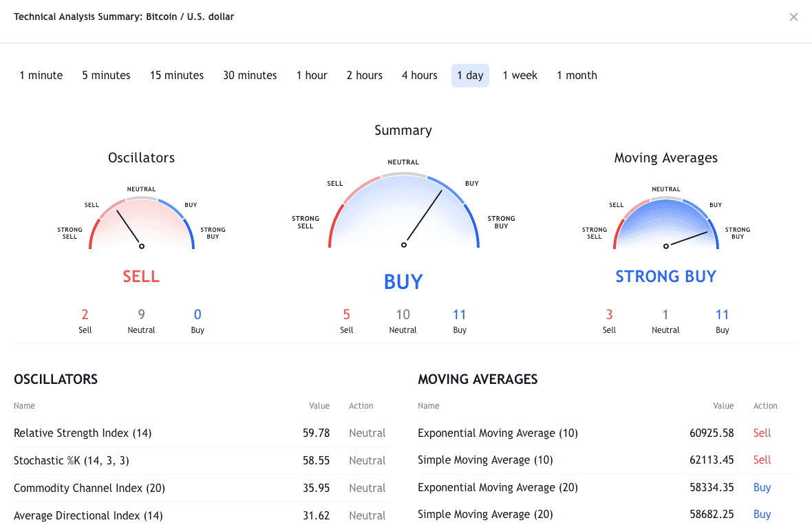Choose the 15 minutes interval

177,76
